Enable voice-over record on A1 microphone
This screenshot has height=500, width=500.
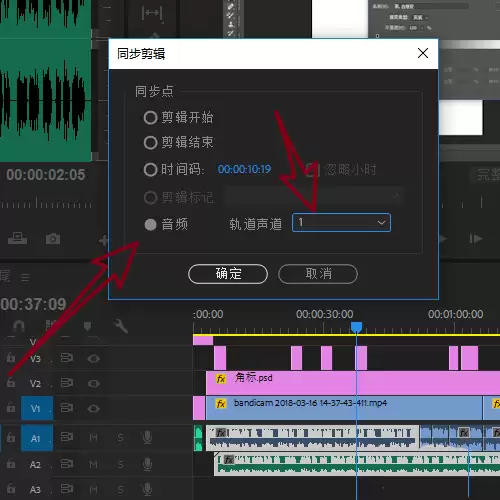[147, 437]
